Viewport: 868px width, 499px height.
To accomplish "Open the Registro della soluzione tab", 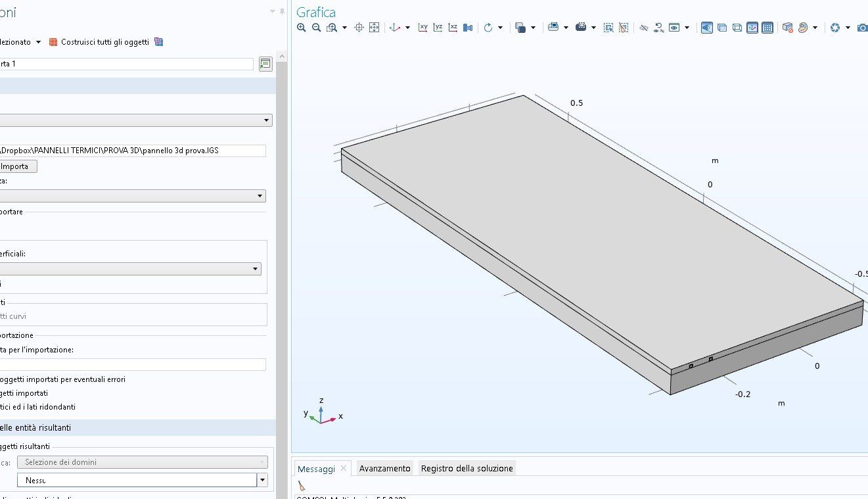I will point(467,468).
